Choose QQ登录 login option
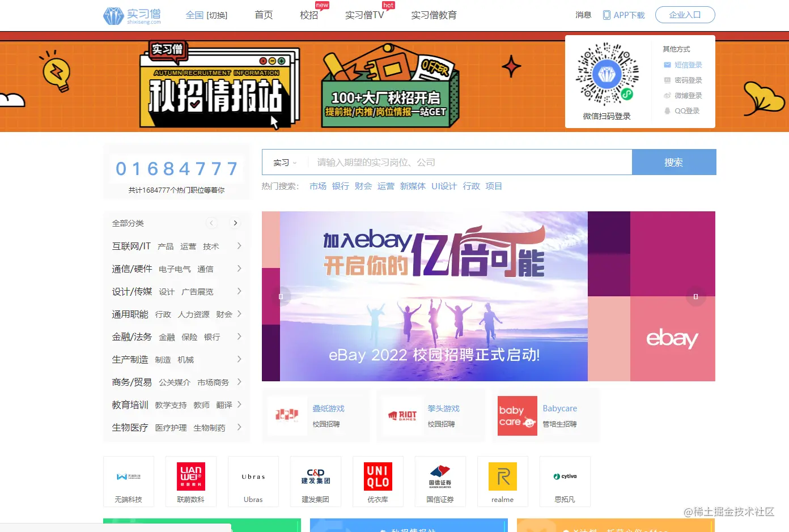The width and height of the screenshot is (789, 532). point(682,111)
